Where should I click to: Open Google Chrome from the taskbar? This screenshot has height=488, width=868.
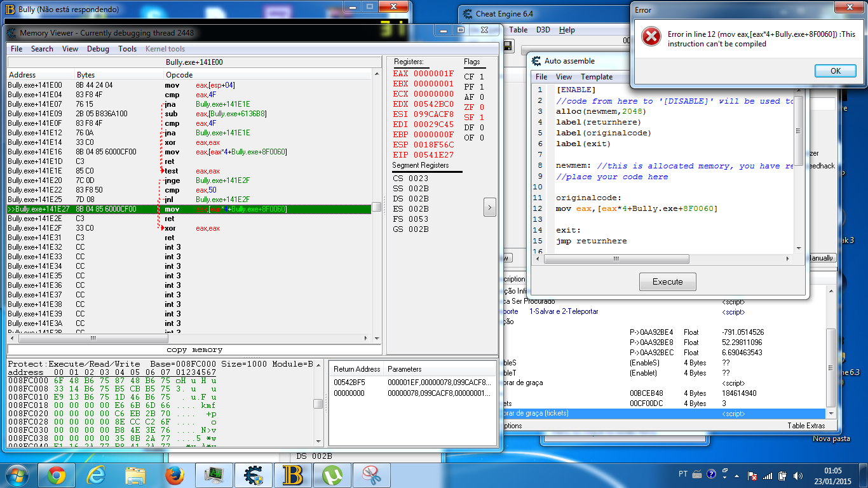point(56,475)
